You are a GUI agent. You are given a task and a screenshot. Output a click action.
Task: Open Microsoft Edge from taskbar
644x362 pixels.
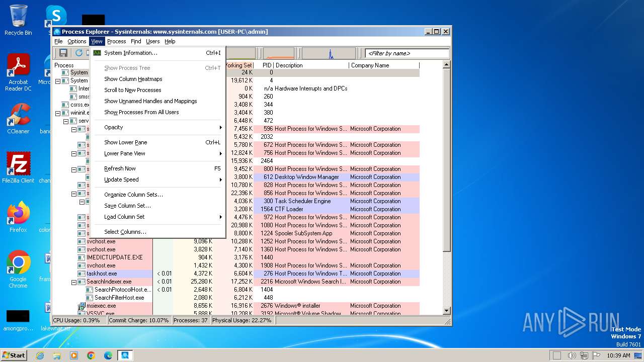(x=108, y=355)
